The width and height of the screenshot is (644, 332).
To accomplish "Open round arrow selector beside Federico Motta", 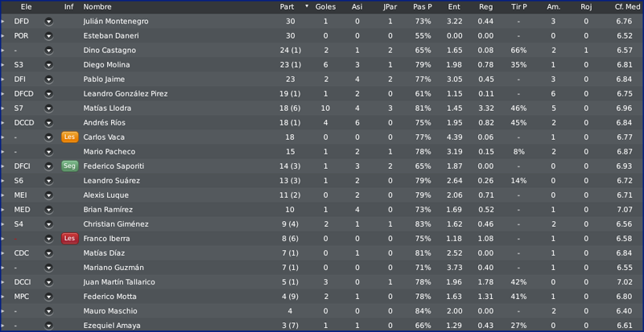I will coord(49,297).
